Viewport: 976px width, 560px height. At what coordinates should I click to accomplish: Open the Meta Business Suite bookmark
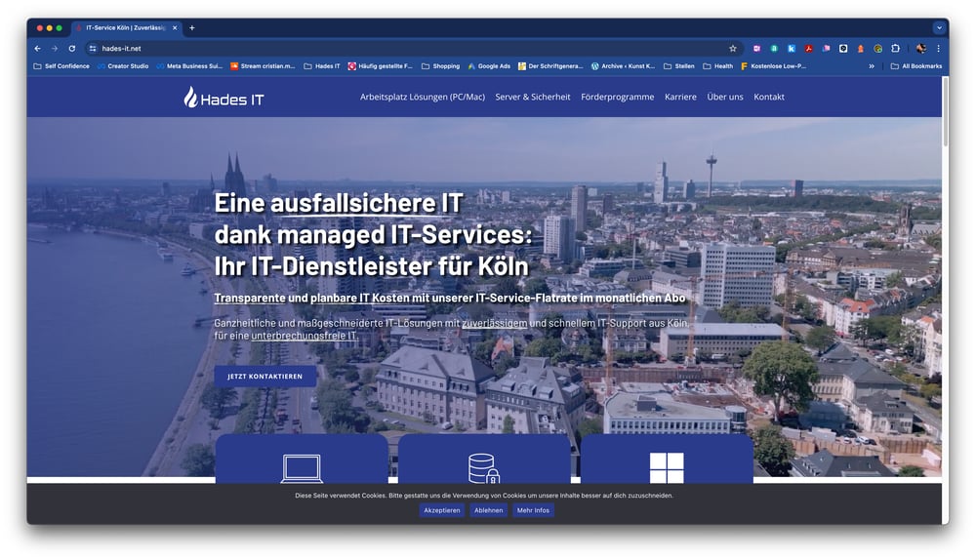click(189, 66)
